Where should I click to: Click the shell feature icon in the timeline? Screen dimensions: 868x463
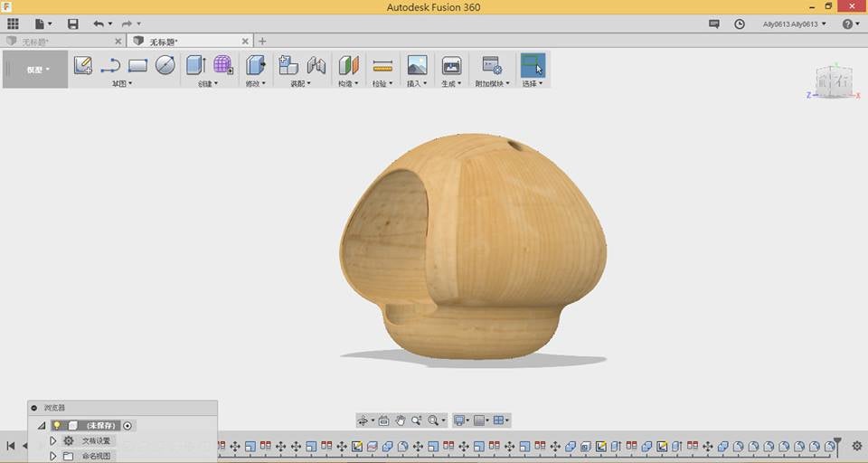[x=586, y=446]
